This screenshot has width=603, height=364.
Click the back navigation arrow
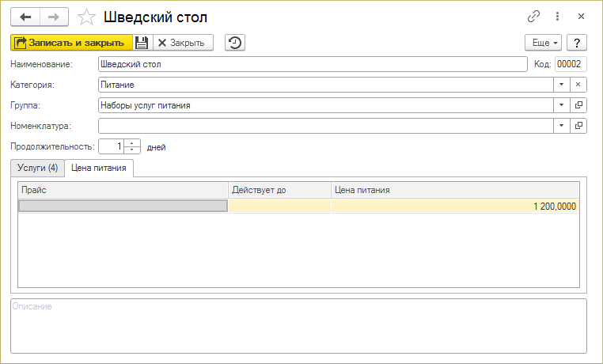coord(25,17)
